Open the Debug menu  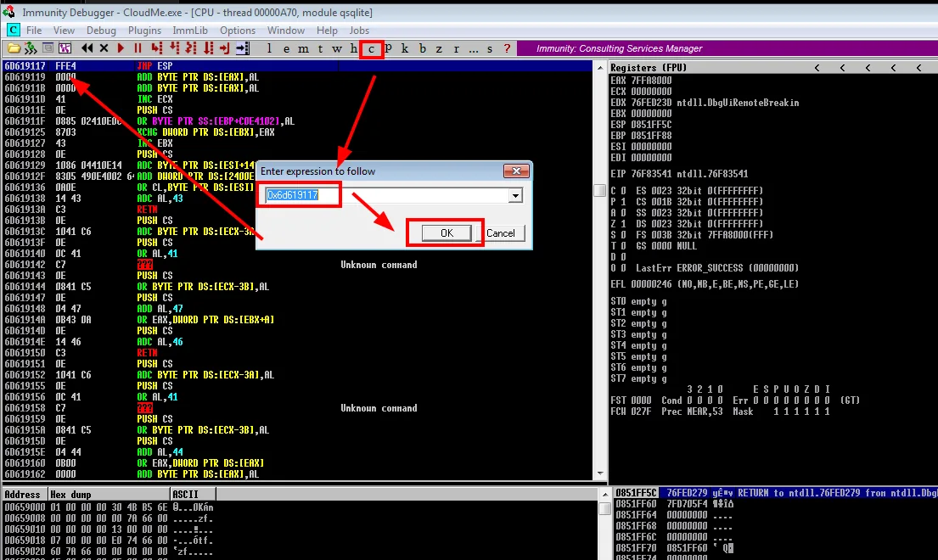coord(101,31)
